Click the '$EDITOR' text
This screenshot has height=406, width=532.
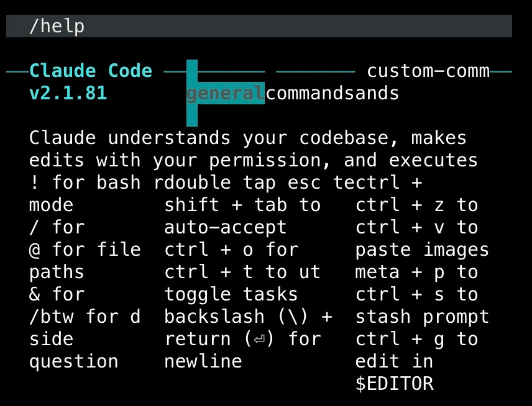394,384
